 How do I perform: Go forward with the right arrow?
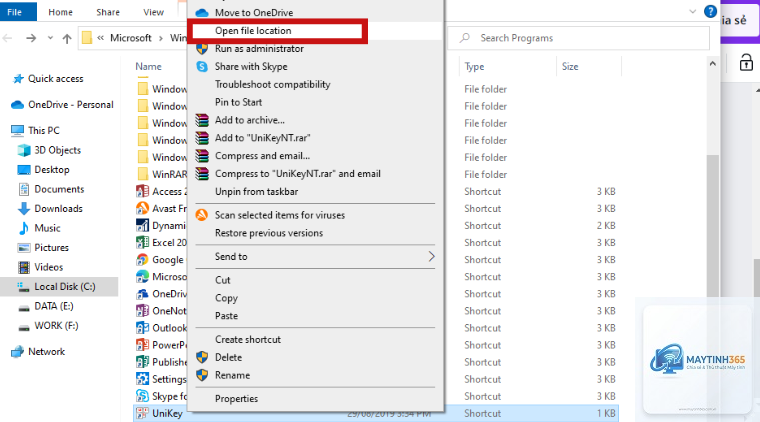[31, 38]
